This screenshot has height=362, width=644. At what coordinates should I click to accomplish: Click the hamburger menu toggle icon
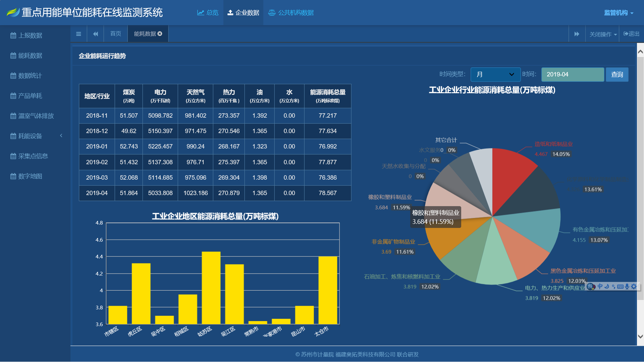(78, 34)
